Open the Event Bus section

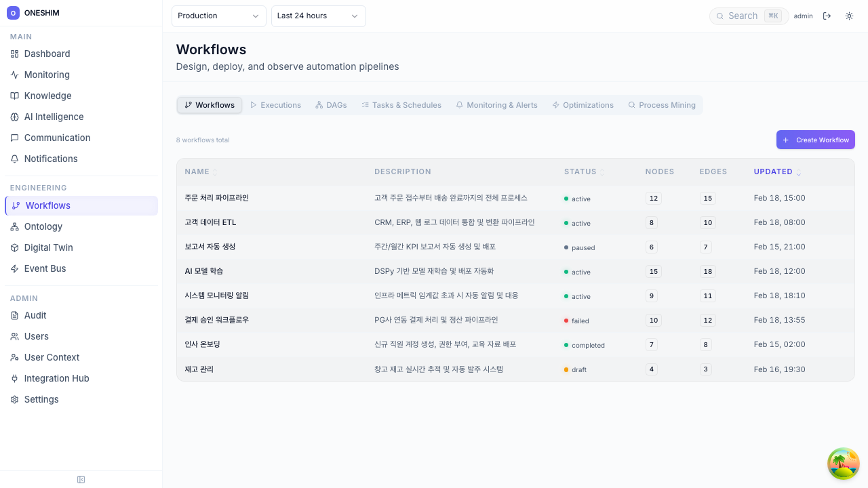point(45,268)
